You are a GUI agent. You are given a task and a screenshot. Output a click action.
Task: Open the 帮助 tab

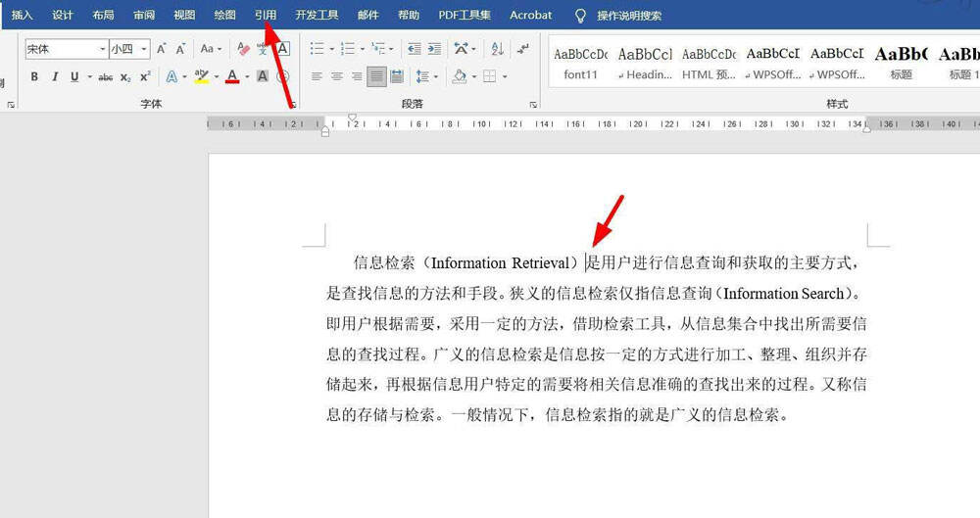click(x=409, y=15)
